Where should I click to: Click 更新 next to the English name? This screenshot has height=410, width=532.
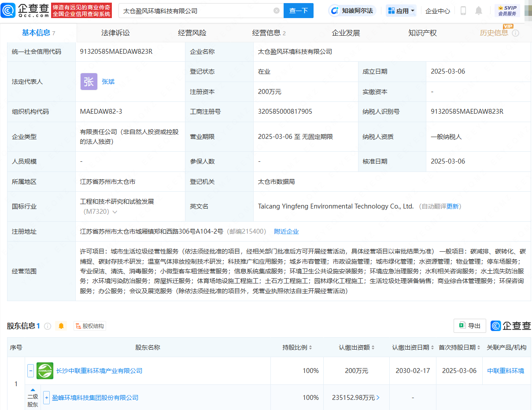pos(453,206)
